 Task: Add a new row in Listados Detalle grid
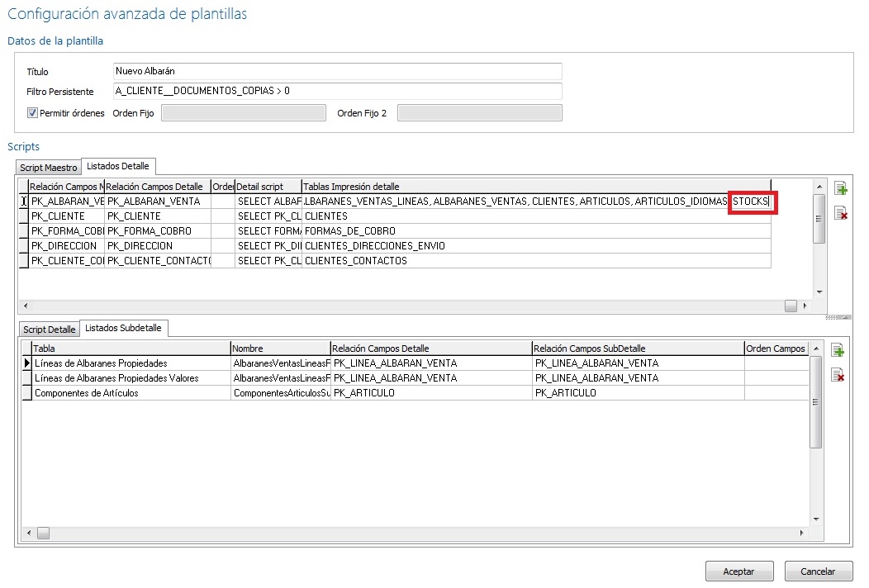(841, 189)
